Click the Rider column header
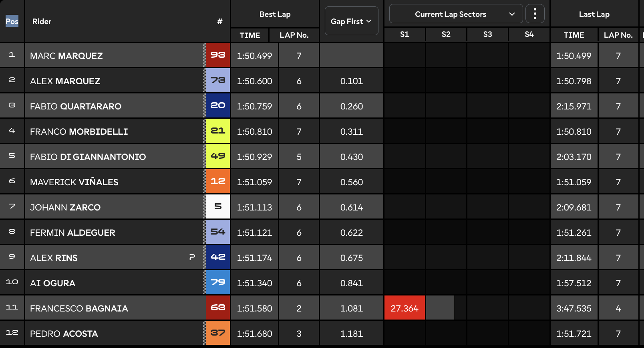 click(42, 21)
